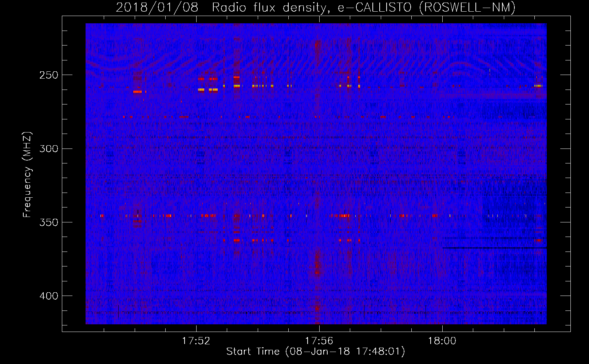The width and height of the screenshot is (589, 364).
Task: Click the 350 frequency tick label
Action: (x=49, y=222)
